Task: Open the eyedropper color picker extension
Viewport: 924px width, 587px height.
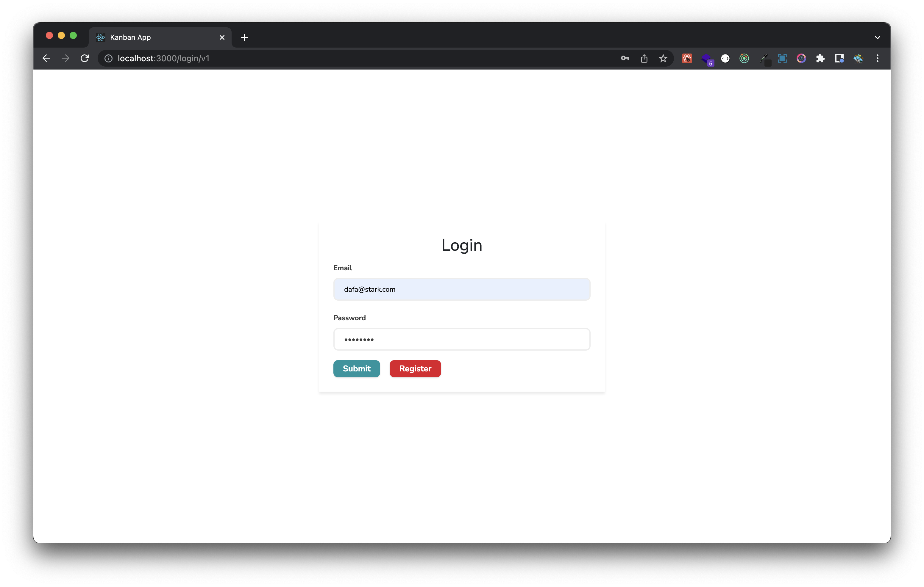Action: point(764,58)
